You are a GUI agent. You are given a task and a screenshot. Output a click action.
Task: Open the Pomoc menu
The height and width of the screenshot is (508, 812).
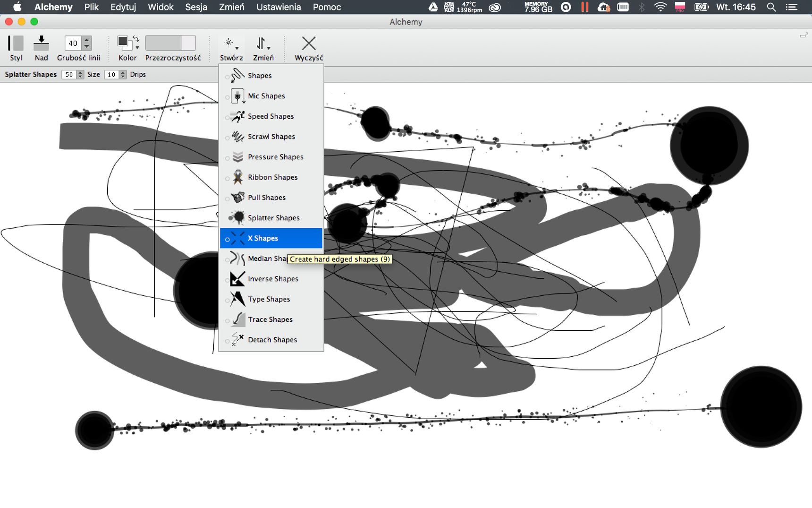coord(327,7)
